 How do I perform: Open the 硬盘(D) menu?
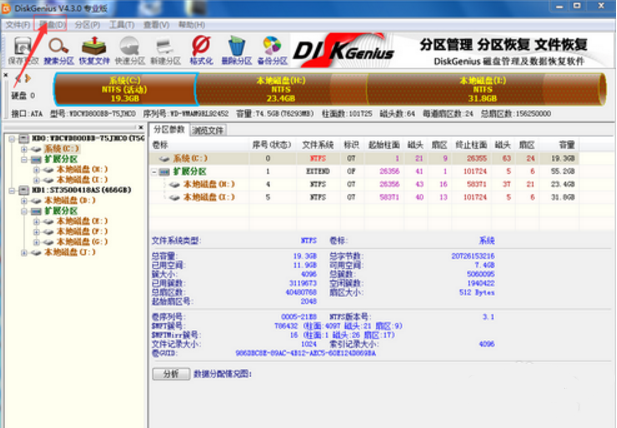52,25
